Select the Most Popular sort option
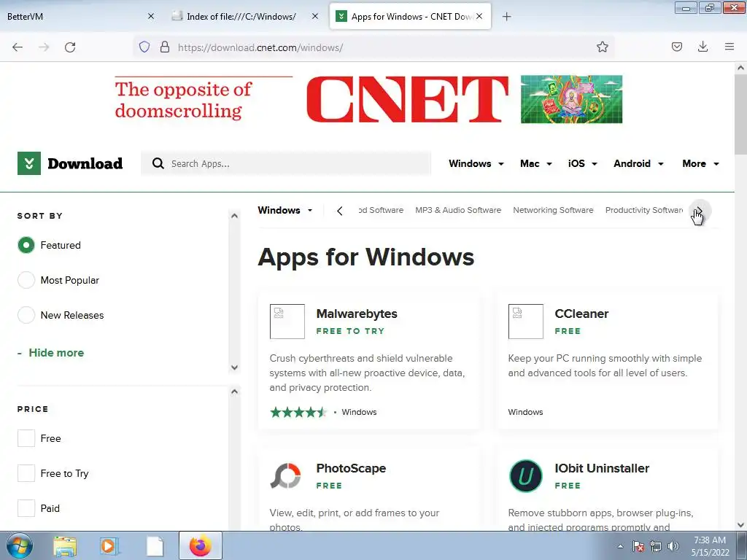This screenshot has width=747, height=560. pyautogui.click(x=26, y=280)
